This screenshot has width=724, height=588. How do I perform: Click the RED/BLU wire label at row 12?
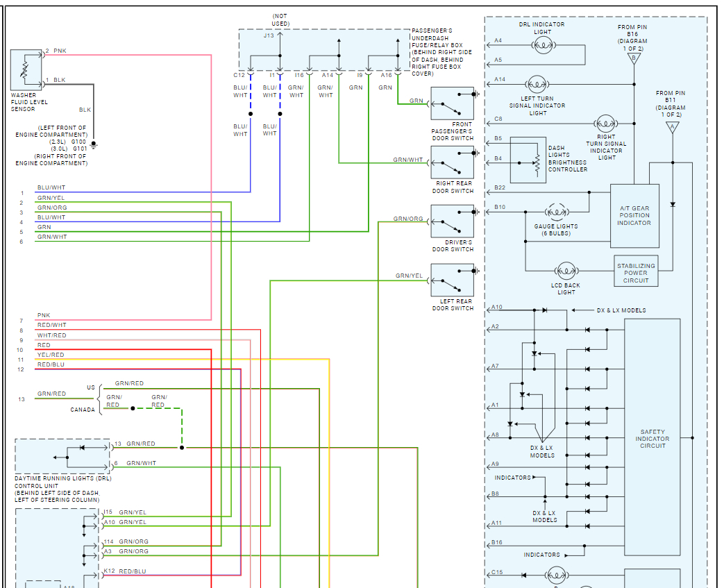point(51,364)
